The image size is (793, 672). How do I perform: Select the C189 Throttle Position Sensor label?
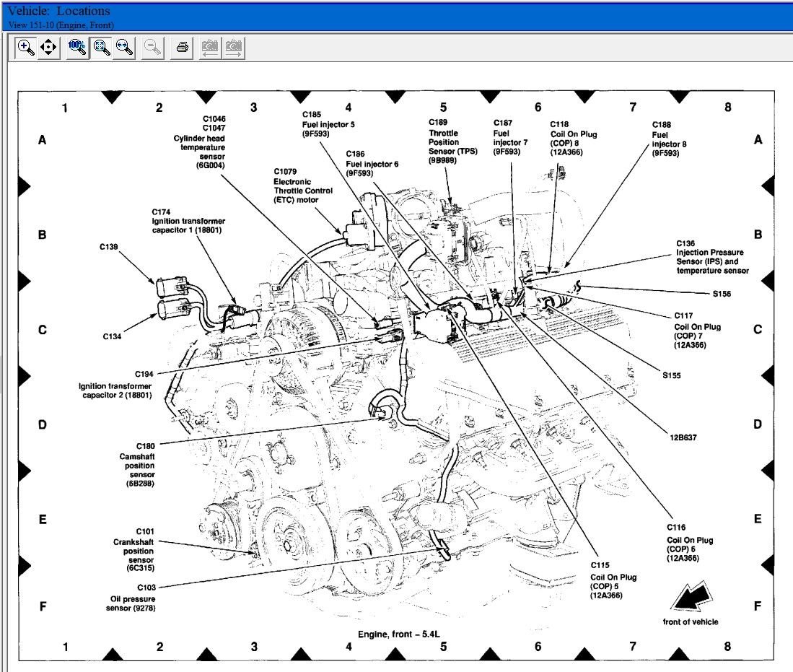click(452, 141)
